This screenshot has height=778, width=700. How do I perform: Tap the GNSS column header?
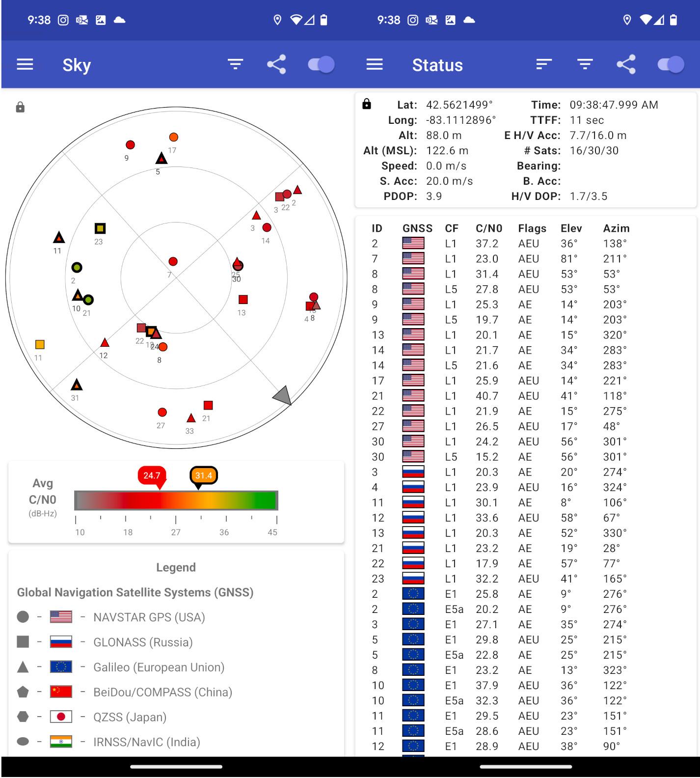pos(417,228)
